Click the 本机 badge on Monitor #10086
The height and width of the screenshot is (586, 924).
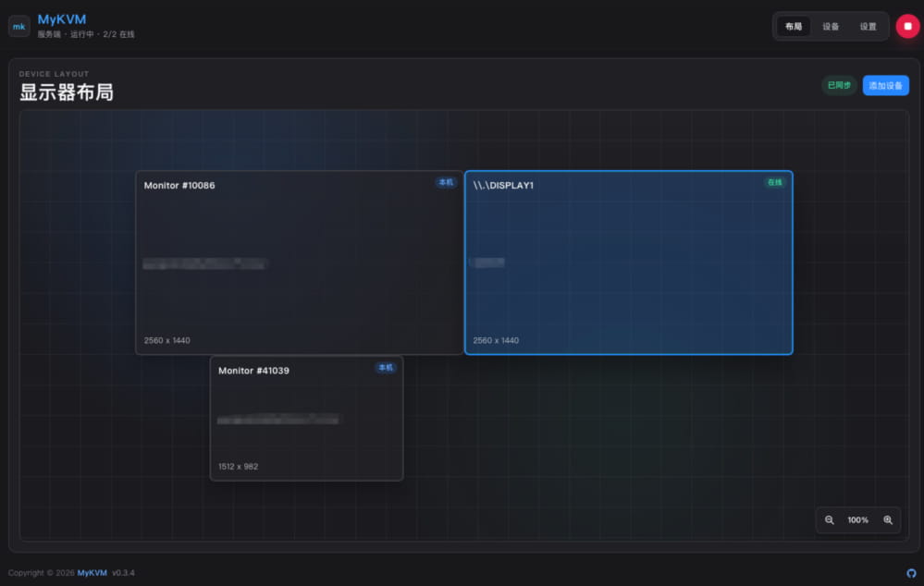(446, 183)
